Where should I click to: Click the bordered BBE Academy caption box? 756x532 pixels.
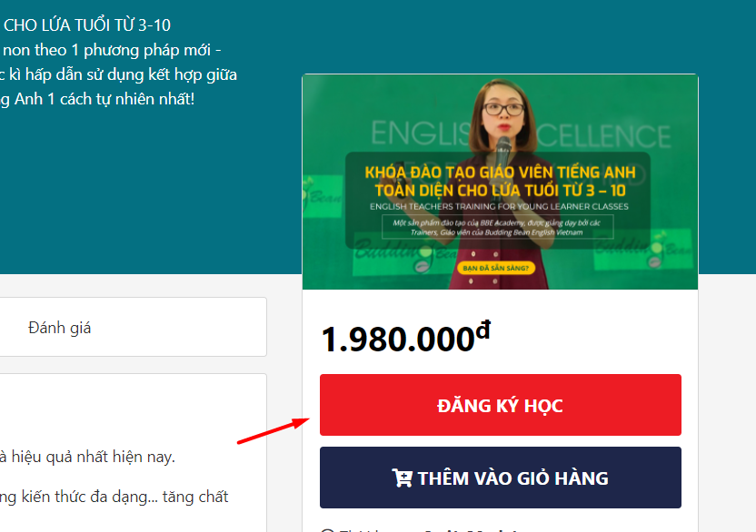(498, 227)
